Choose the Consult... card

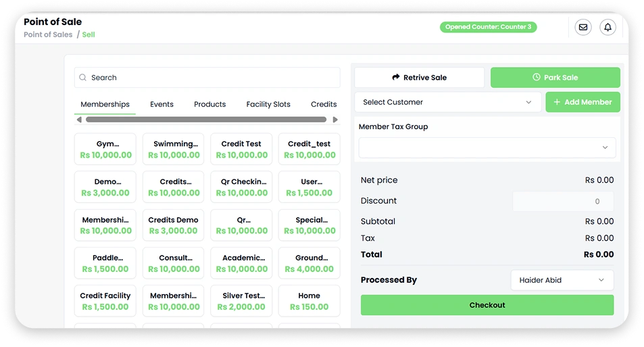tap(173, 263)
